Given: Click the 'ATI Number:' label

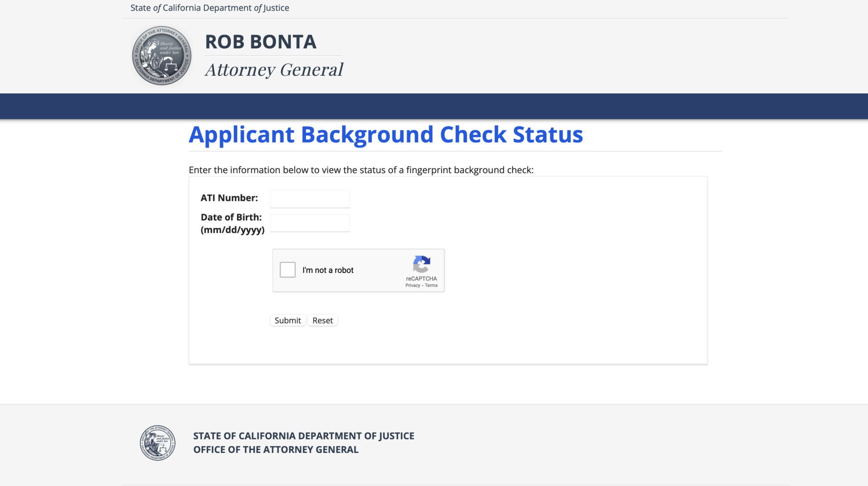Looking at the screenshot, I should (x=229, y=198).
